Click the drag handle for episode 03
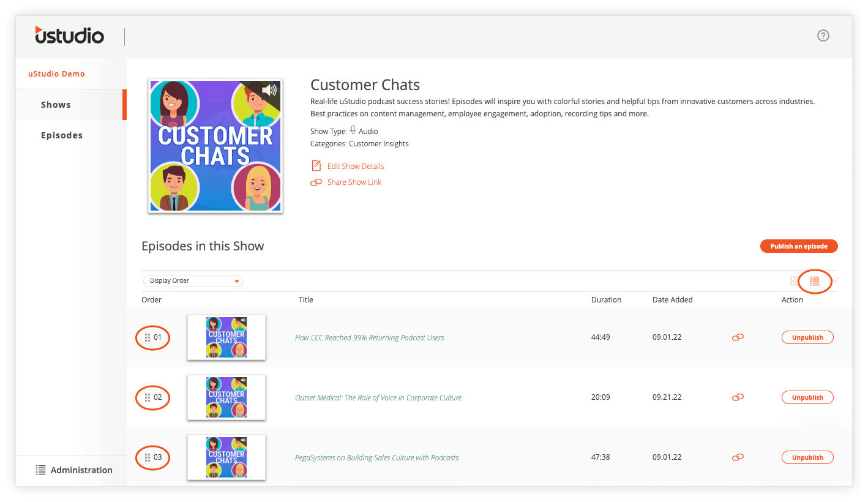This screenshot has height=502, width=868. pyautogui.click(x=148, y=458)
